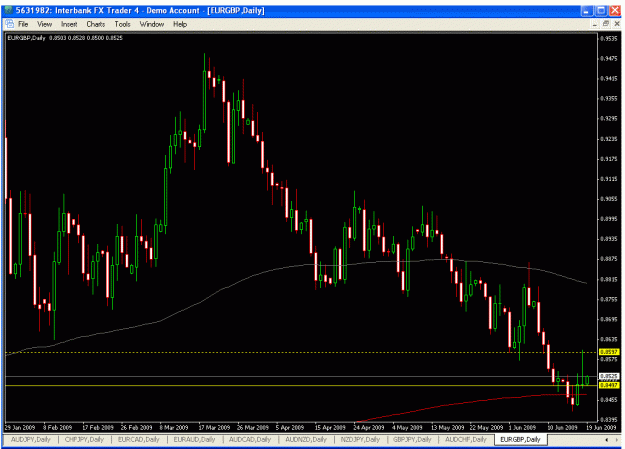The width and height of the screenshot is (625, 449).
Task: Click the 0.8395 price scale label
Action: [x=609, y=419]
